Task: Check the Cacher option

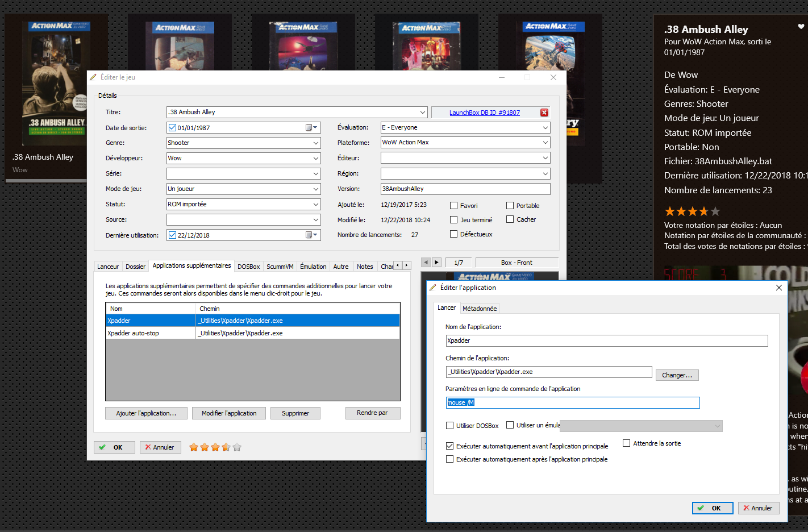Action: pyautogui.click(x=510, y=219)
